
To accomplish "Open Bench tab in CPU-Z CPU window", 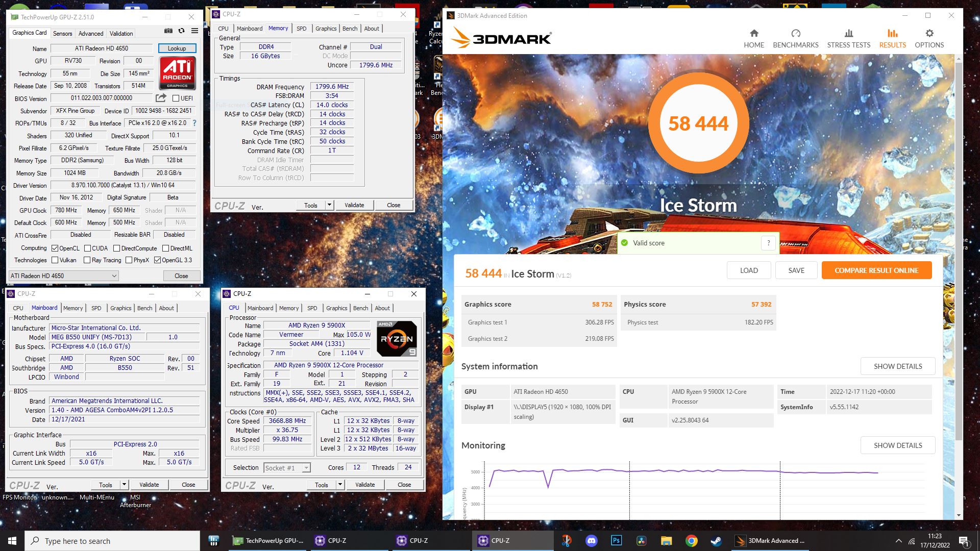I will pyautogui.click(x=360, y=308).
